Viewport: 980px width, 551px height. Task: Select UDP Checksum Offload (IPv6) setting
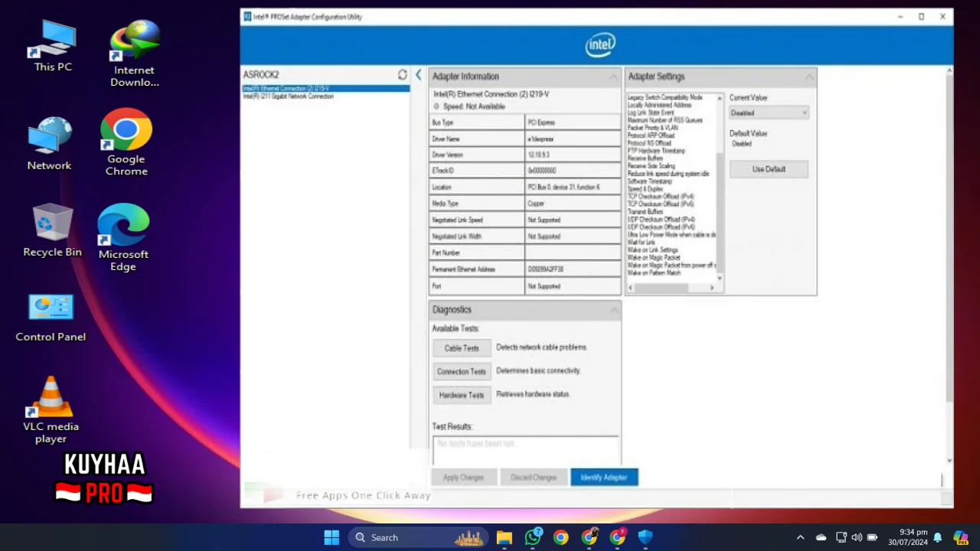pos(661,227)
